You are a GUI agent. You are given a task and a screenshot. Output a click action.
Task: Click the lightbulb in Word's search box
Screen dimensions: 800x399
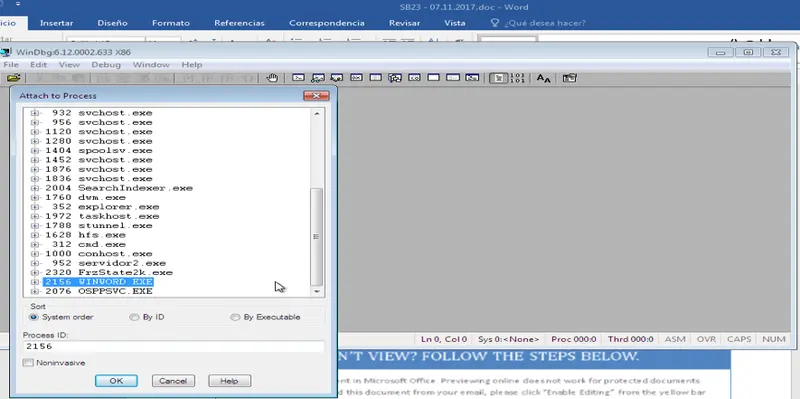point(494,23)
